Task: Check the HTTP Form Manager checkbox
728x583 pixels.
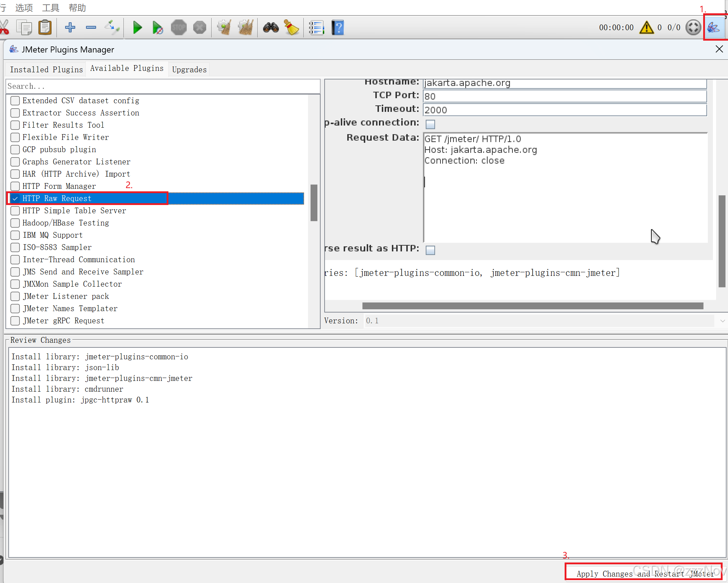Action: tap(15, 186)
